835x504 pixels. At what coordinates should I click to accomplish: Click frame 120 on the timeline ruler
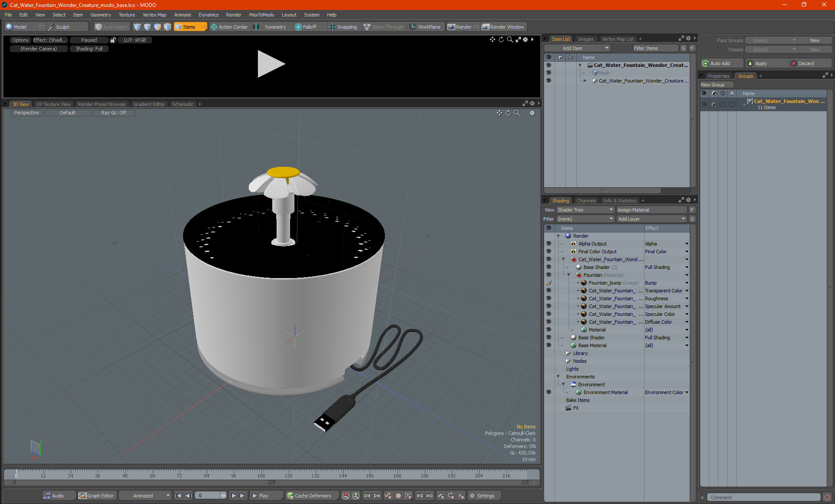click(x=288, y=473)
